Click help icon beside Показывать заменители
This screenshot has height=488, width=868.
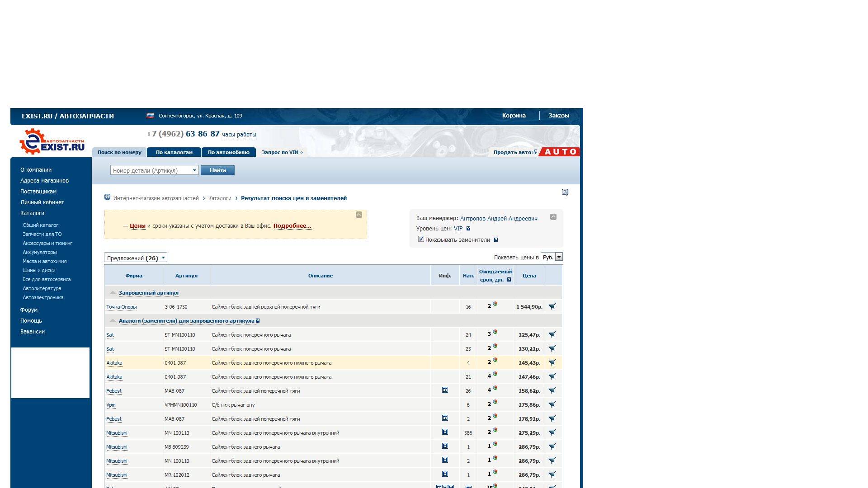click(x=496, y=240)
